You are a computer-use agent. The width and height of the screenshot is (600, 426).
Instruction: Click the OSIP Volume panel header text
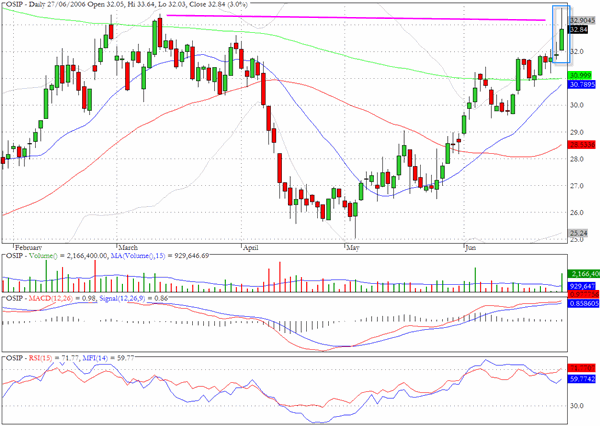57,256
